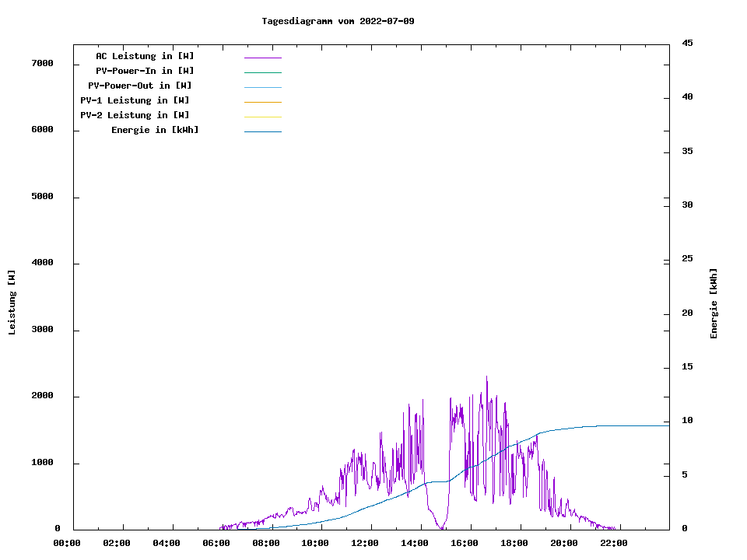The height and width of the screenshot is (560, 747).
Task: Click the 22:00 time axis label
Action: coord(614,543)
